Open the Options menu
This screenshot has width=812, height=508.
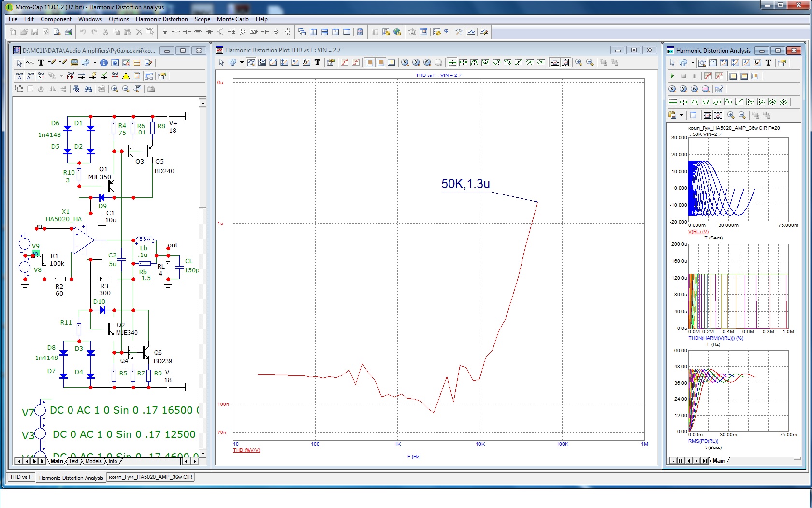tap(119, 19)
